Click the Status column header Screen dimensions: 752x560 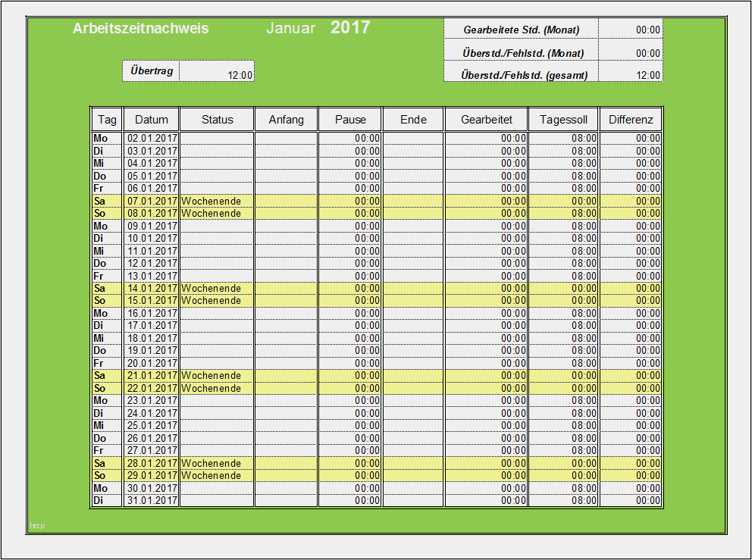coord(218,120)
